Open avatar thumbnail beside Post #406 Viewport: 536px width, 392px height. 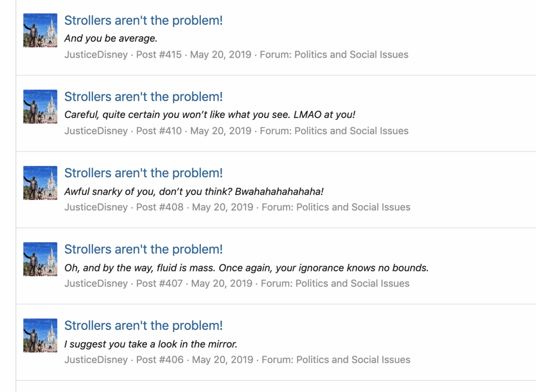click(x=40, y=335)
